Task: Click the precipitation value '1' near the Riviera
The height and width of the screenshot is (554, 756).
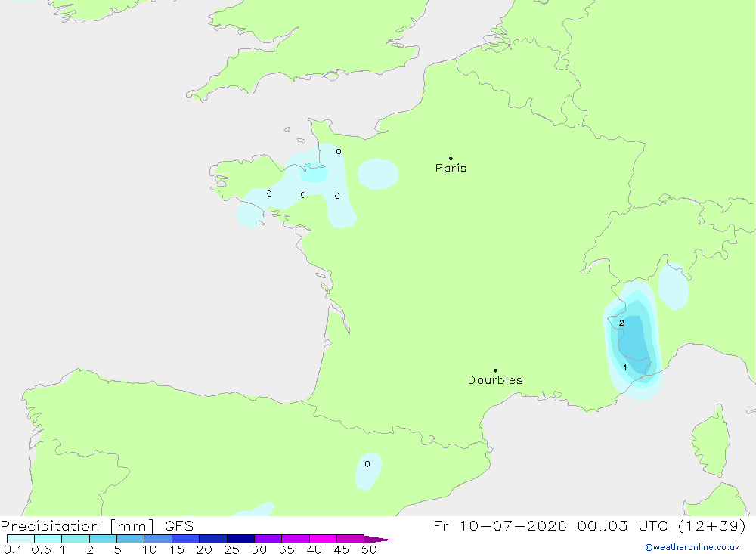Action: tap(625, 367)
